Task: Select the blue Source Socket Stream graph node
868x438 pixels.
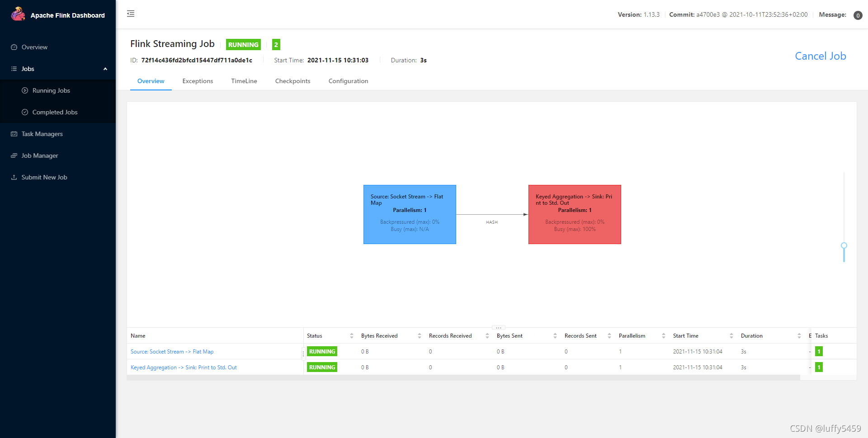Action: (410, 214)
